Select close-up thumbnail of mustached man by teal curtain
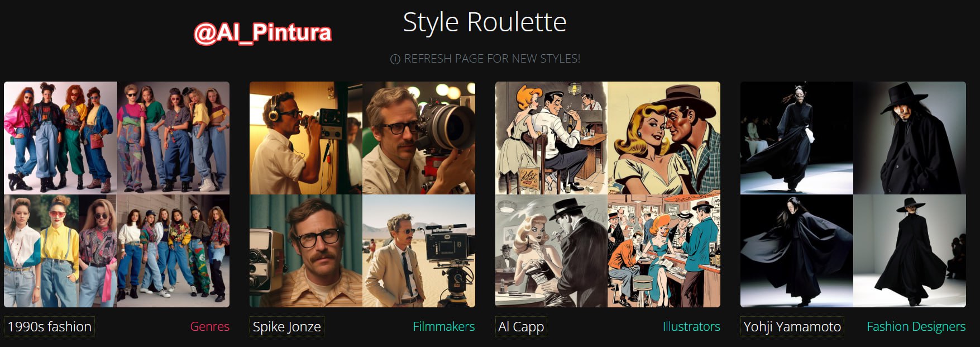Screen dimensions: 980x347 [305, 251]
